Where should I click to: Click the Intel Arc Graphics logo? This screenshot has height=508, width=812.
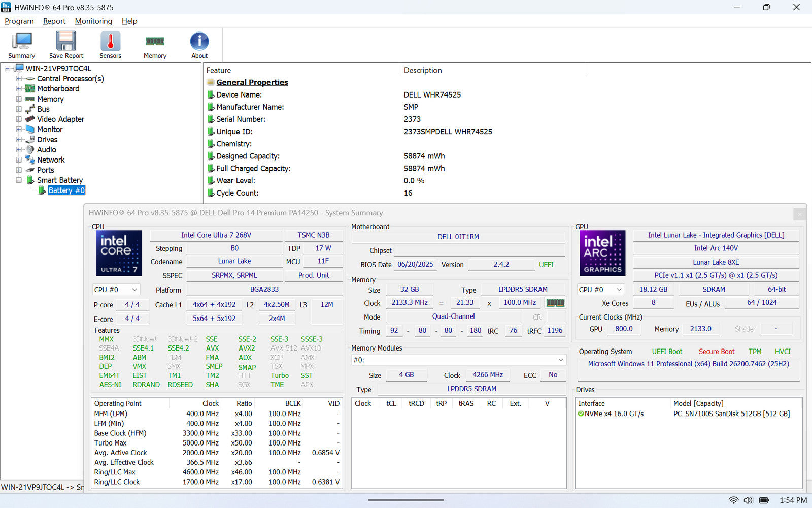pos(602,253)
